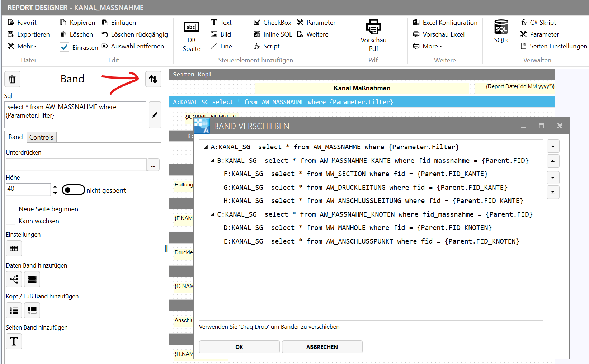Screen dimensions: 589x364
Task: Open the Einstellungen table settings icon
Action: pyautogui.click(x=14, y=248)
